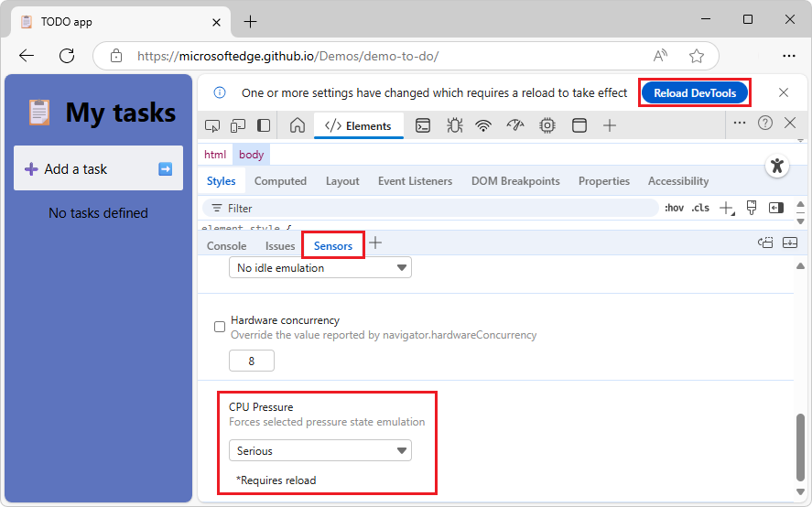Open the Console tool icon in toolbar

pyautogui.click(x=423, y=126)
